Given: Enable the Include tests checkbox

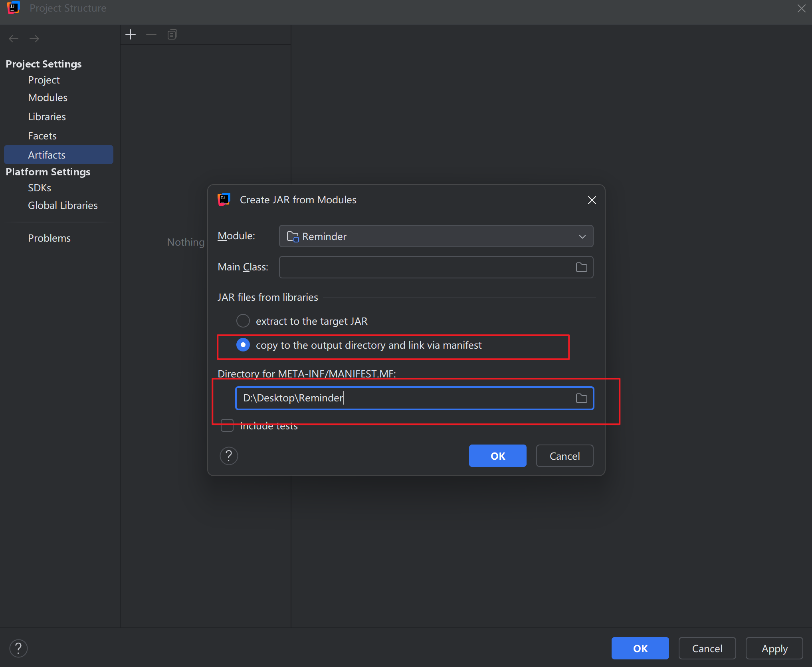Looking at the screenshot, I should click(x=227, y=426).
